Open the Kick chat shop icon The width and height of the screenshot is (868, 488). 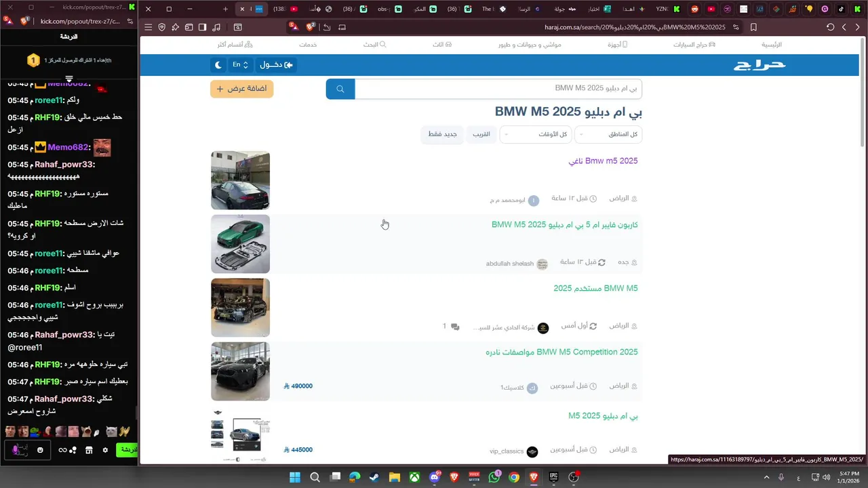[x=89, y=450]
